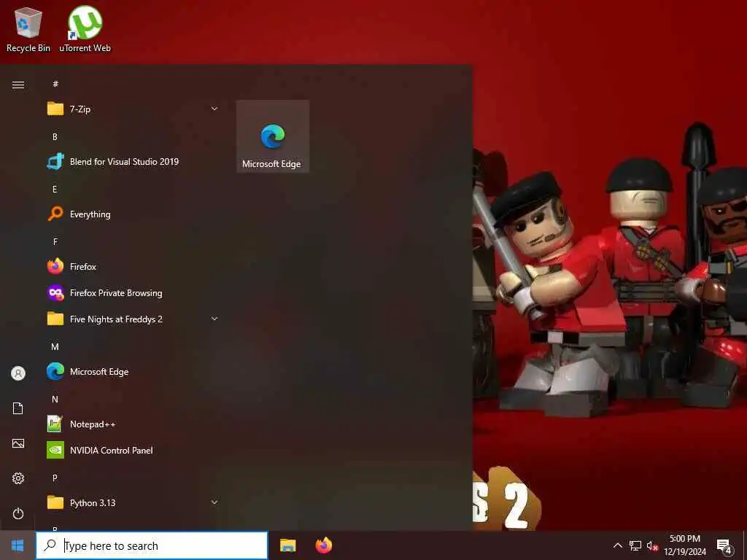
Task: Open Documents from the Start sidebar
Action: [18, 408]
